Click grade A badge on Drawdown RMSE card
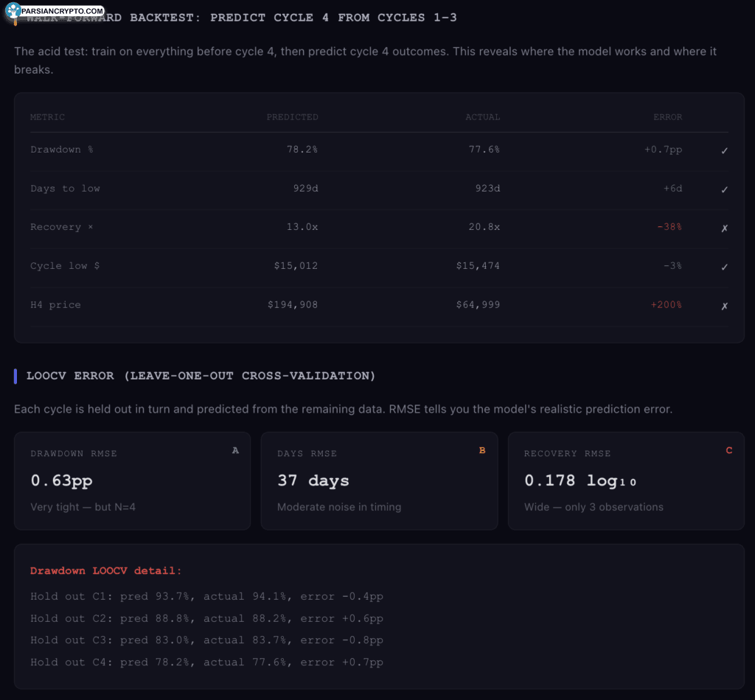Screen dimensions: 755x700 point(235,450)
